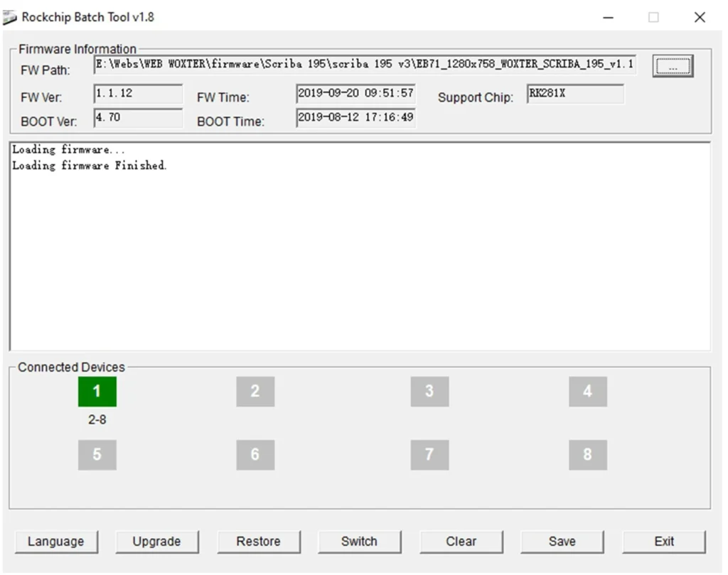The height and width of the screenshot is (575, 728).
Task: Click the 'Firmware Information' group label
Action: [x=77, y=49]
